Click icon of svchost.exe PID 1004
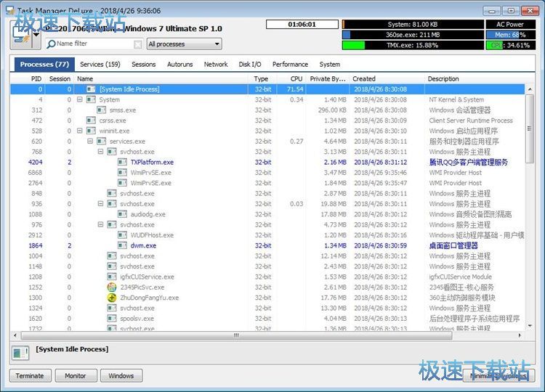Image resolution: width=545 pixels, height=392 pixels. (112, 256)
